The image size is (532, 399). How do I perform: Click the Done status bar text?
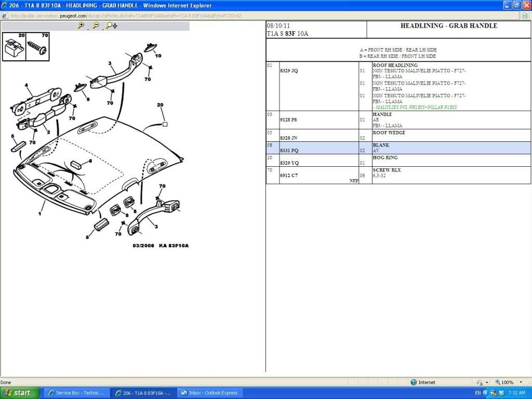click(x=6, y=382)
